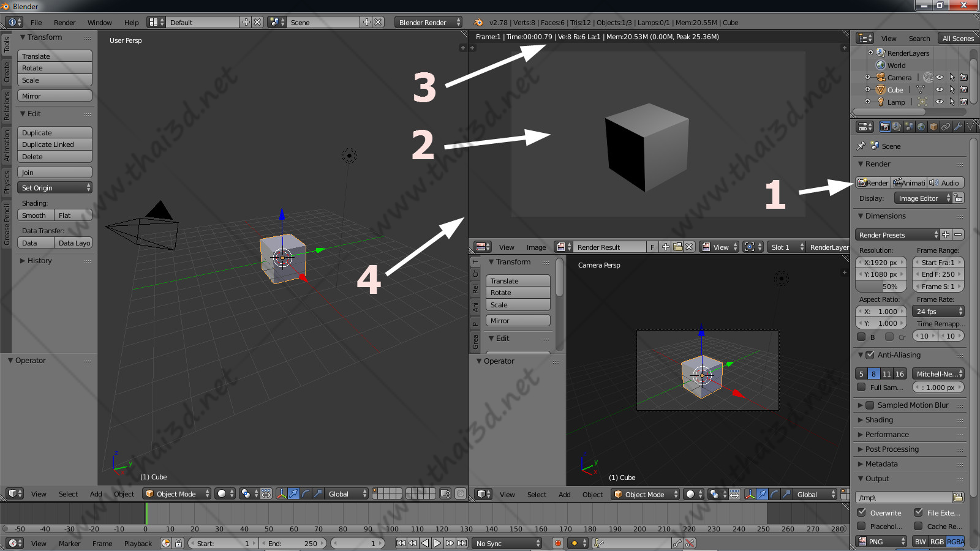The image size is (980, 551).
Task: Click the End frame field in timeline
Action: pos(293,543)
